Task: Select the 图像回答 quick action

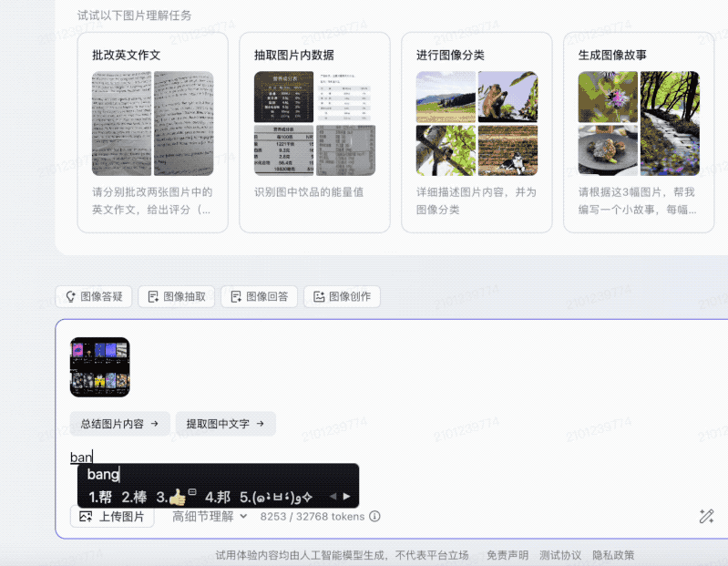Action: coord(259,297)
